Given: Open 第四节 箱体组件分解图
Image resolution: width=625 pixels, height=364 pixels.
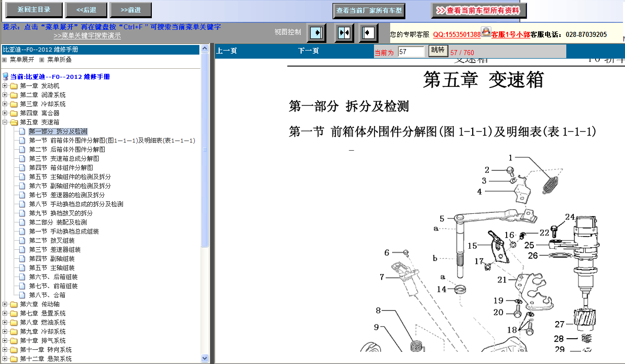Looking at the screenshot, I should pyautogui.click(x=61, y=168).
